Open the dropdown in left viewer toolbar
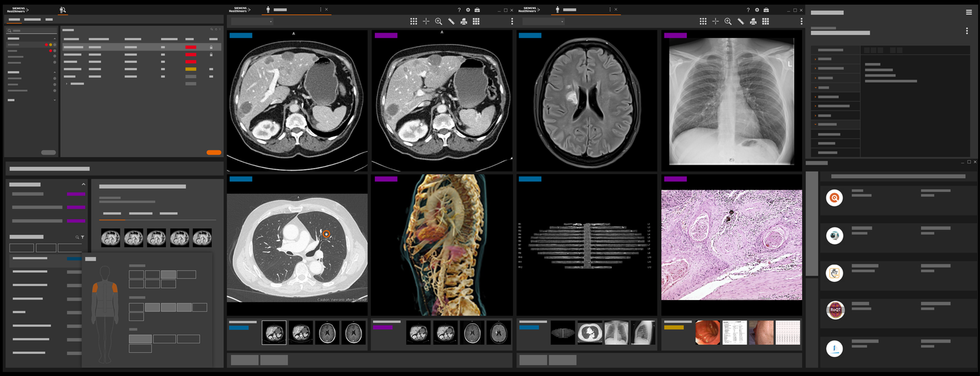This screenshot has height=376, width=980. [x=252, y=22]
